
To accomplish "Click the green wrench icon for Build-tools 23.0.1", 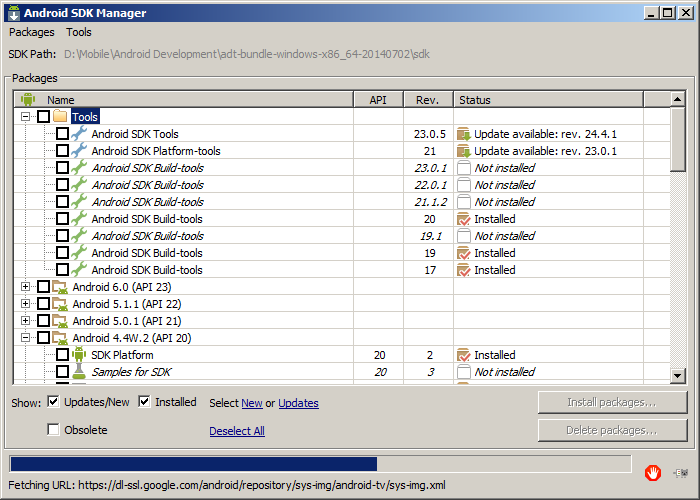I will coord(79,167).
